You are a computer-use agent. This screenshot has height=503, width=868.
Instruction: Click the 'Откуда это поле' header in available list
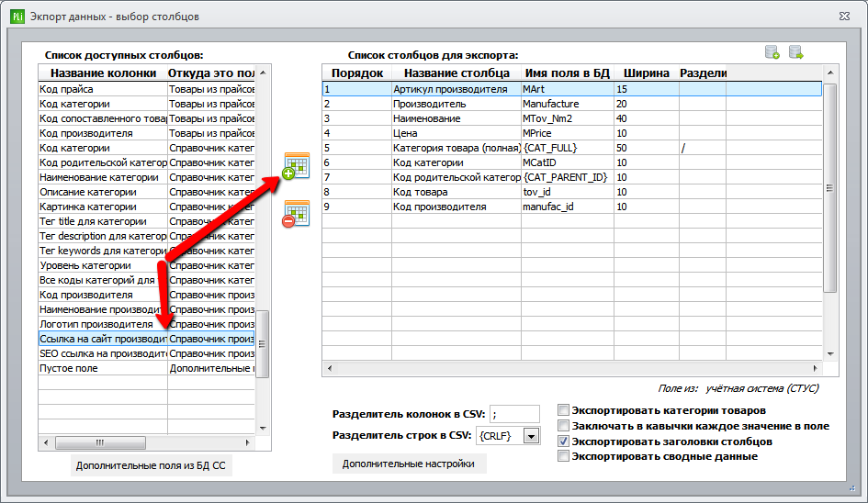tap(211, 73)
